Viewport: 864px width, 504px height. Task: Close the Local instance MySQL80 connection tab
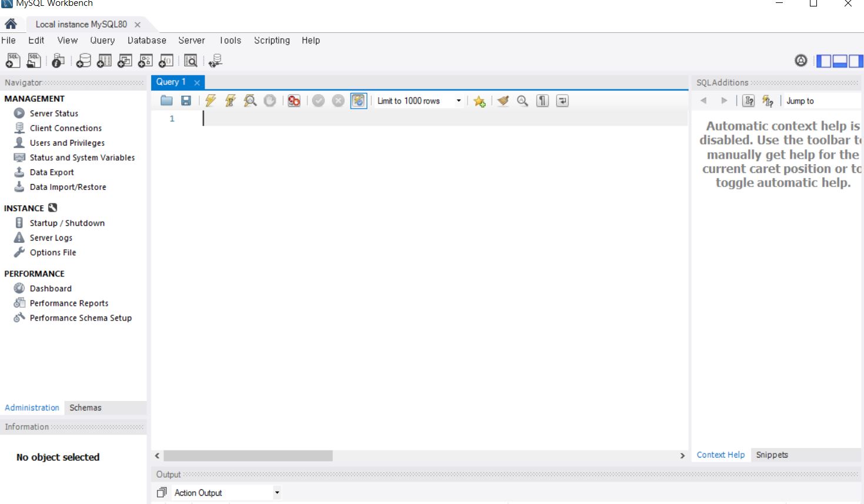[x=138, y=25]
